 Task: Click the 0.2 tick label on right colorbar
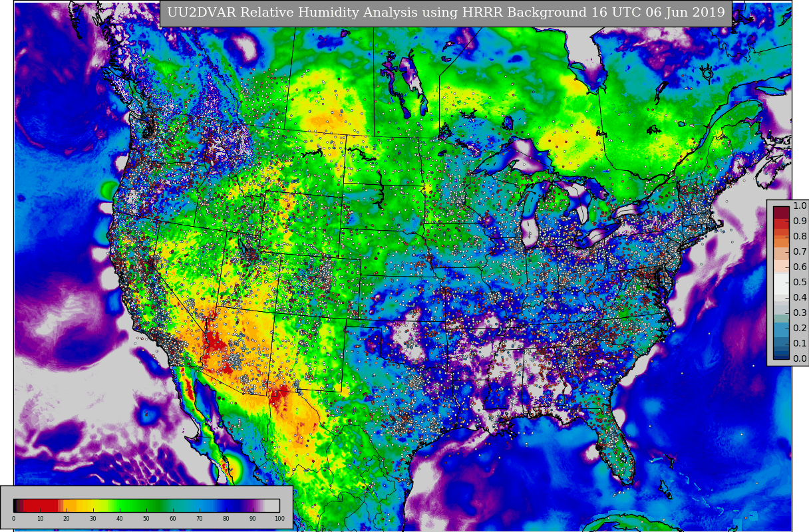tap(800, 329)
